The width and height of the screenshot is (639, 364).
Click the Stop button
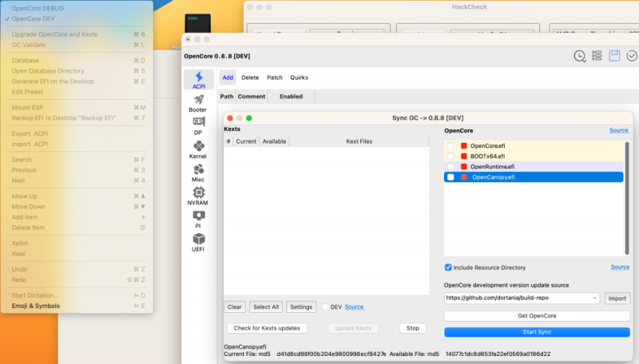[x=413, y=328]
